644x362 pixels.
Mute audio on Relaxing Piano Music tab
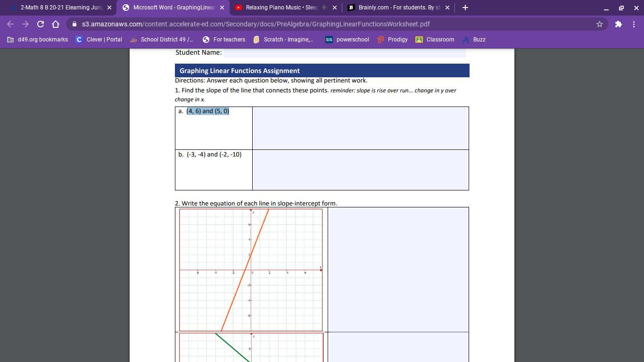[x=324, y=8]
